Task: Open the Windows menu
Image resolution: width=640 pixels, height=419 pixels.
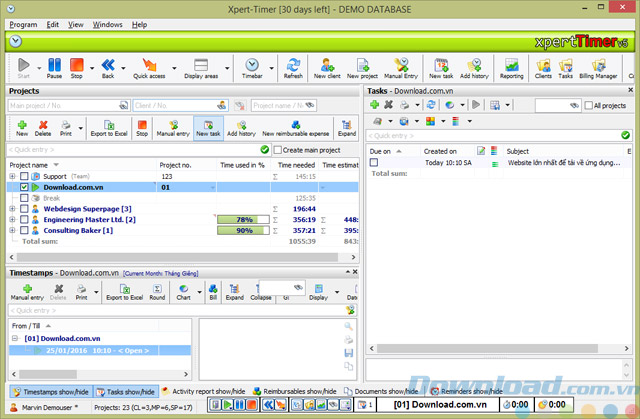Action: tap(107, 23)
